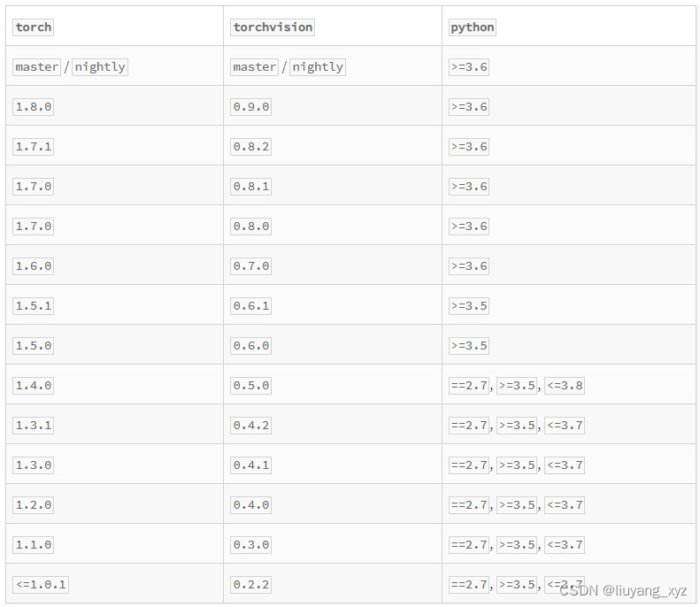Image resolution: width=700 pixels, height=607 pixels.
Task: Select torch 1.6.0 cell
Action: [x=34, y=266]
